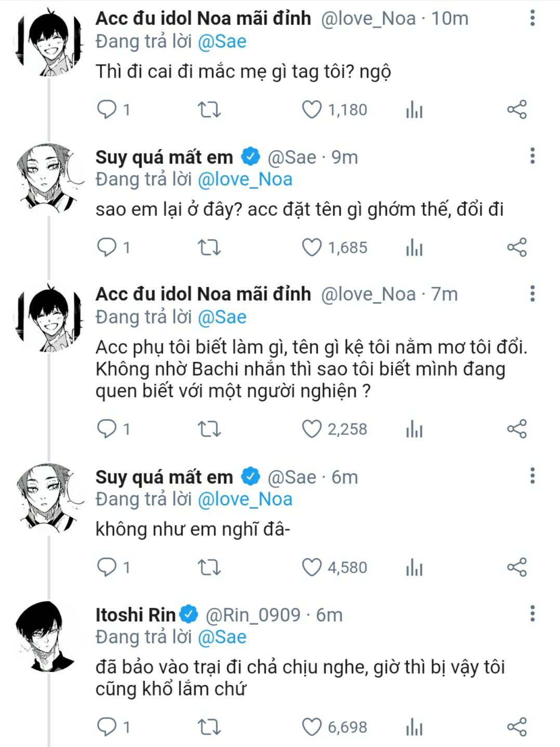
Task: Reply to Itoshi Rin's tweet
Action: tap(107, 727)
